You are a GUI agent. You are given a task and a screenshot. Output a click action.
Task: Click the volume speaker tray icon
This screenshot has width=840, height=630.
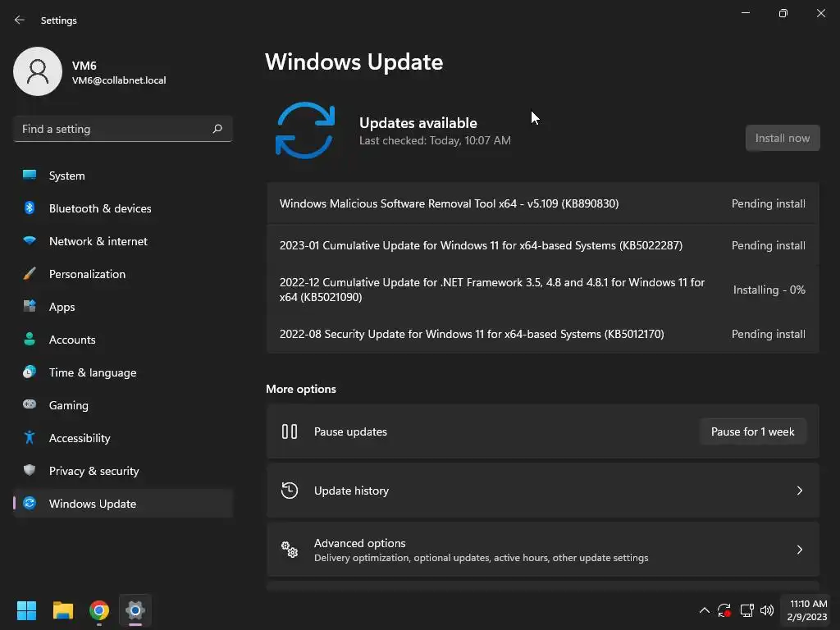point(767,610)
